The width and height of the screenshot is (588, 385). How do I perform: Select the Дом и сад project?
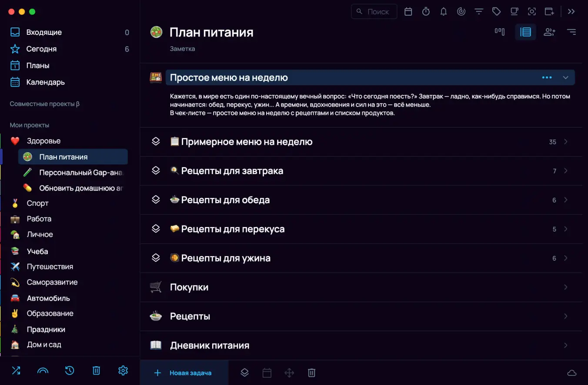coord(70,345)
